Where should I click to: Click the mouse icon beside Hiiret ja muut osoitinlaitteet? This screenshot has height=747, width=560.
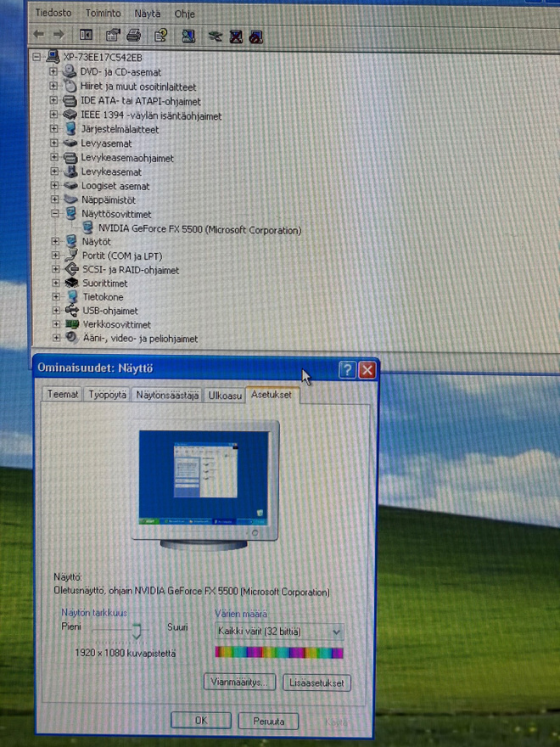click(70, 87)
